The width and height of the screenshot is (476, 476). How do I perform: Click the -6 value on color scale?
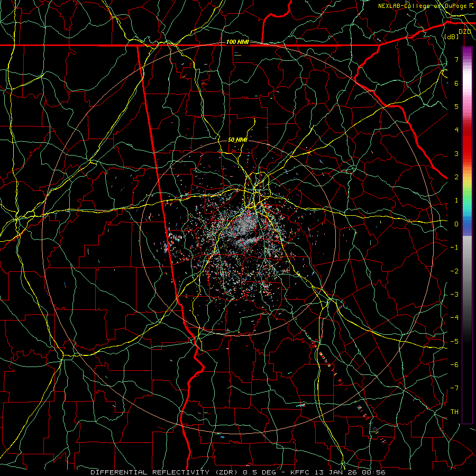454,365
